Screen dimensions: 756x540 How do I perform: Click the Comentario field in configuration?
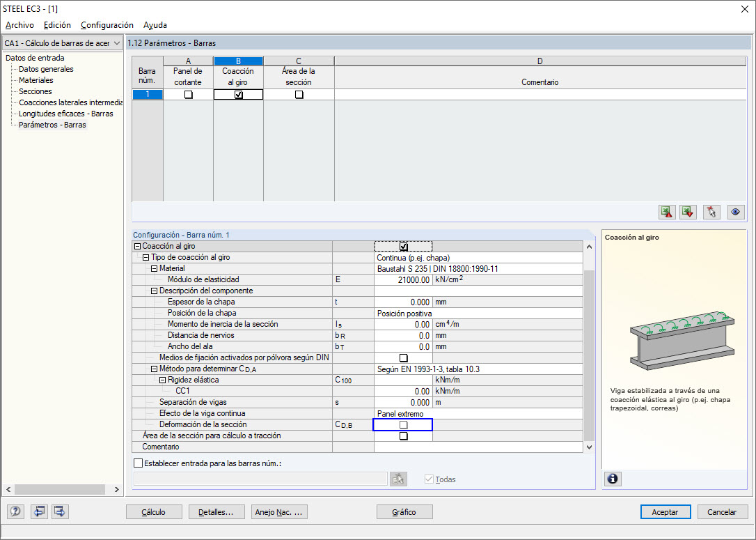(x=478, y=447)
